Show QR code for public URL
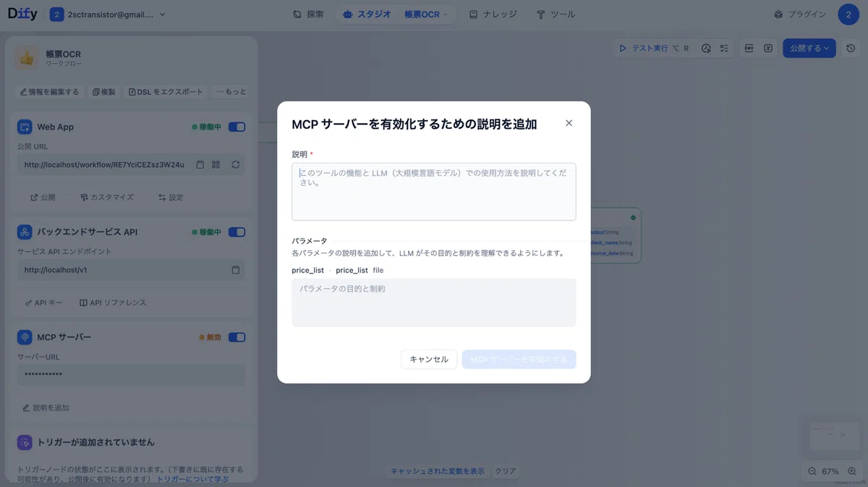The image size is (868, 487). point(216,165)
